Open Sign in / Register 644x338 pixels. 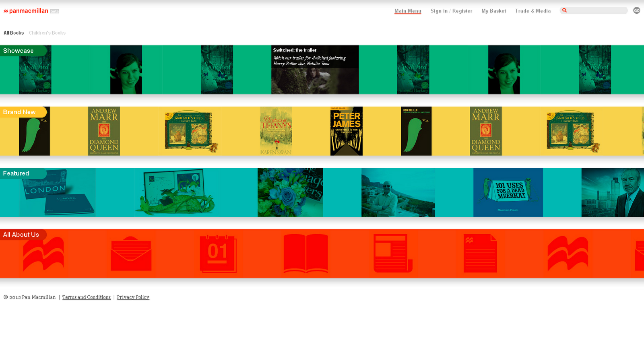click(x=451, y=11)
